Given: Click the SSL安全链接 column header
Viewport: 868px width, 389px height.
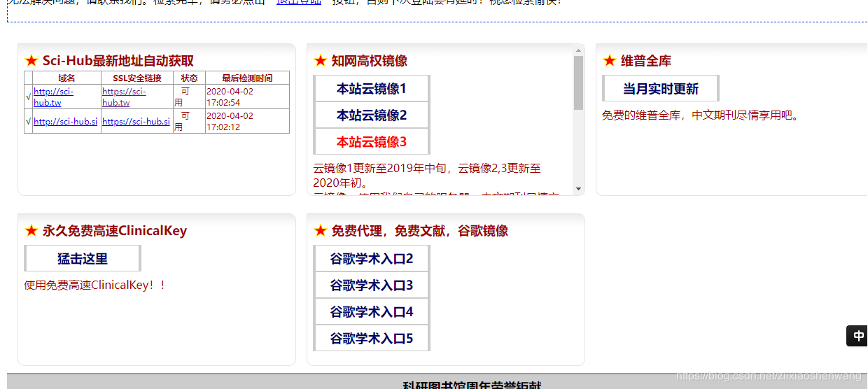Looking at the screenshot, I should point(137,78).
